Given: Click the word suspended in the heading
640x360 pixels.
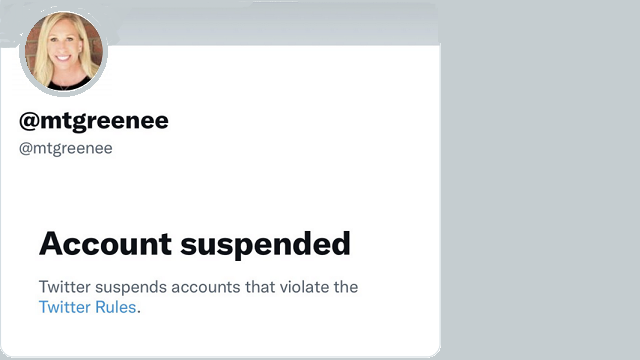Looking at the screenshot, I should point(265,244).
